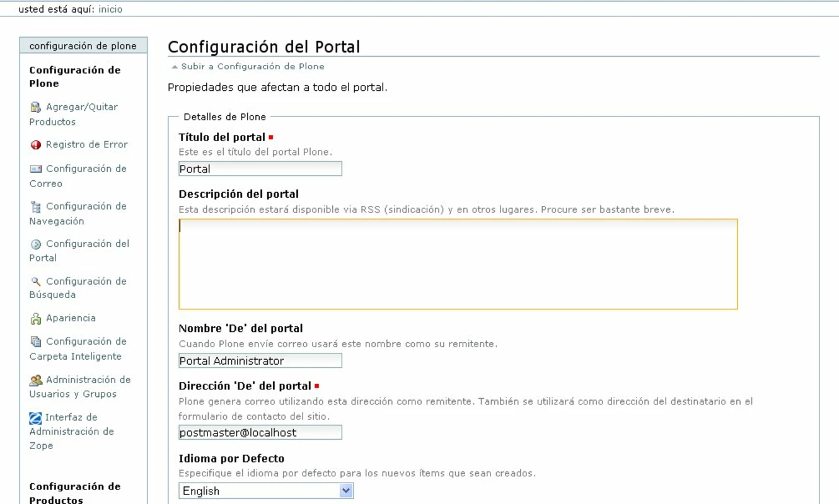Open Agregar/Quitar Productos link

(x=73, y=114)
